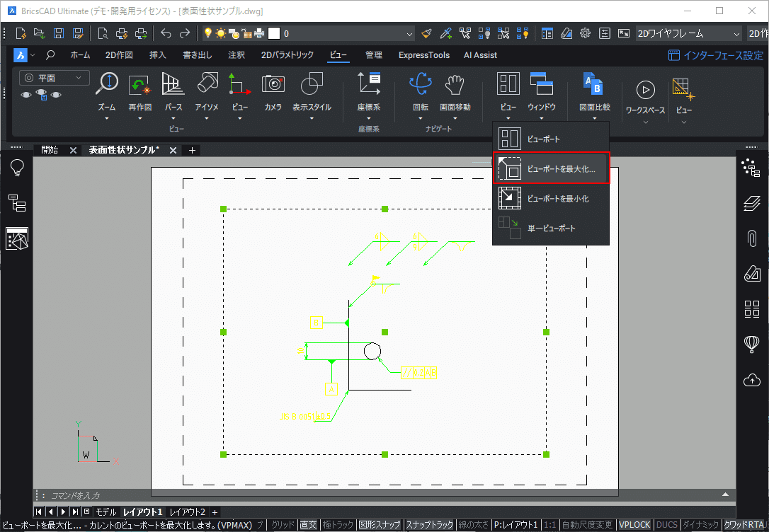This screenshot has width=769, height=532.
Task: Expand the ウィンドウ dropdown in ribbon
Action: [542, 118]
